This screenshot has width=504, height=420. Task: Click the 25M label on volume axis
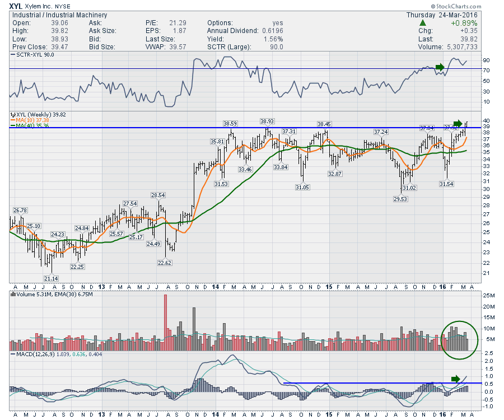tap(488, 296)
